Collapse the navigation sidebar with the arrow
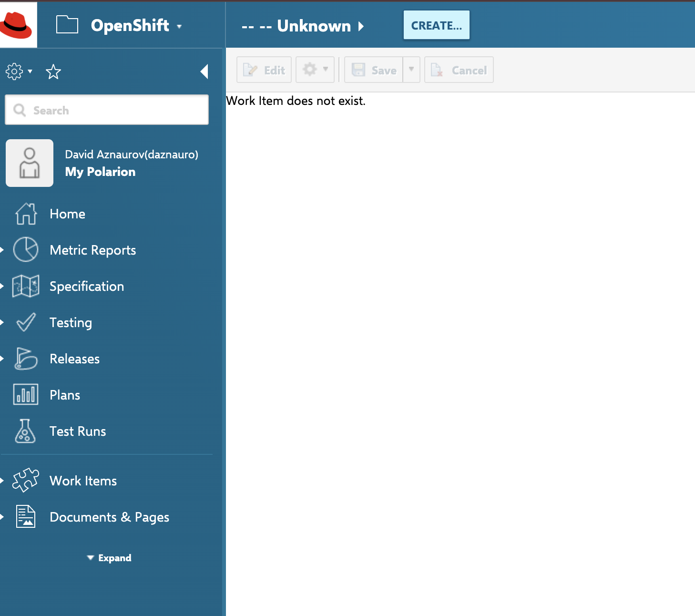The height and width of the screenshot is (616, 695). coord(204,72)
